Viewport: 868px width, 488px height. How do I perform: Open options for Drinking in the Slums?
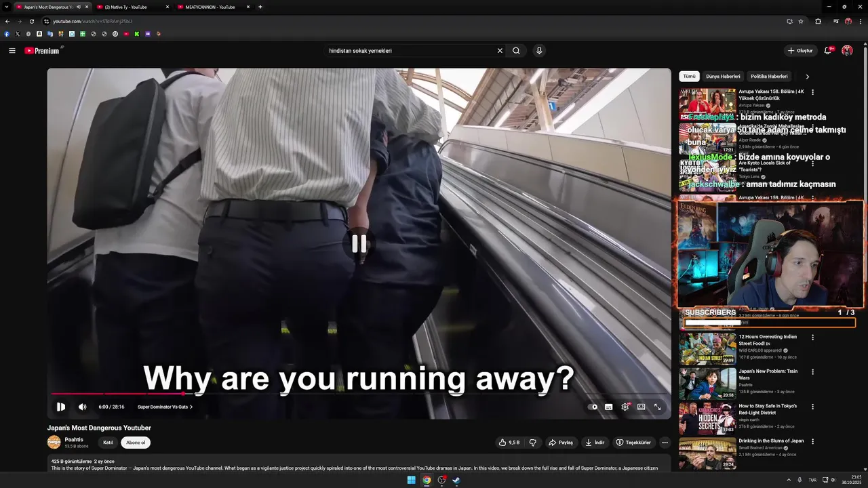pos(812,441)
